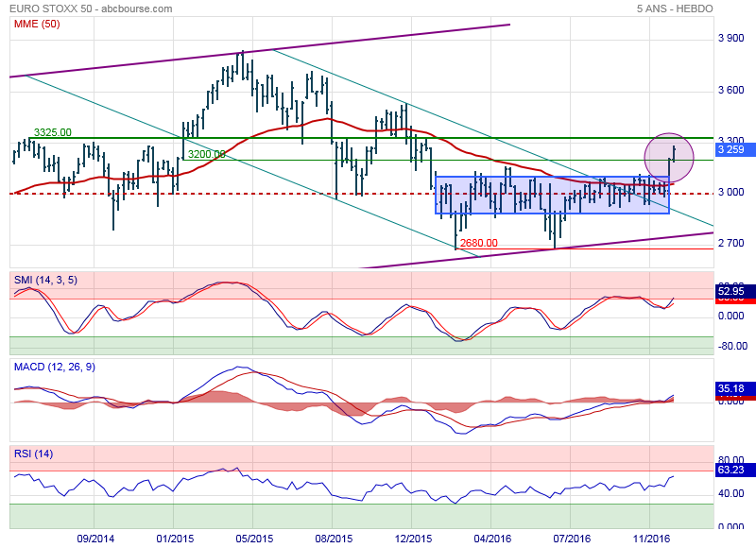This screenshot has height=548, width=756.
Task: Click the "01/2015" date axis label
Action: pyautogui.click(x=176, y=539)
